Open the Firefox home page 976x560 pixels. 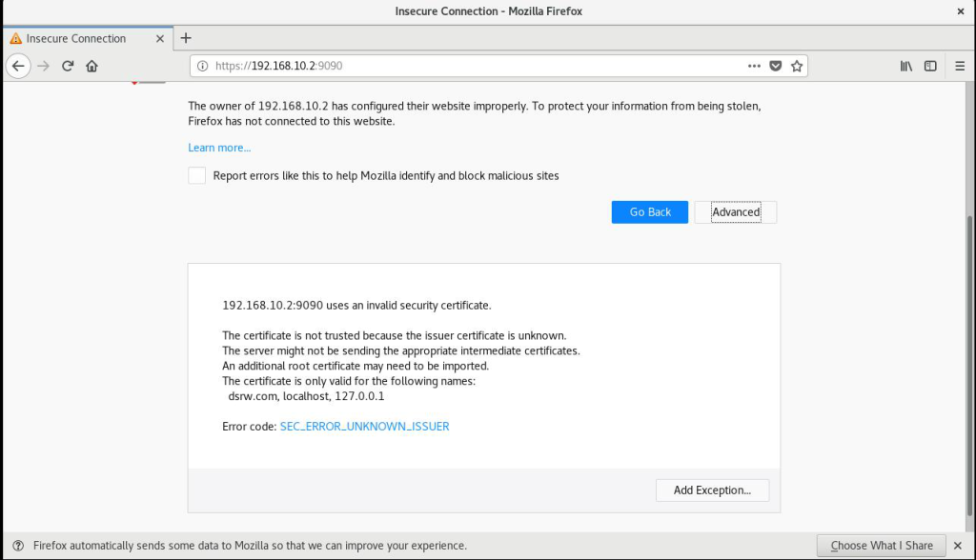click(x=92, y=66)
